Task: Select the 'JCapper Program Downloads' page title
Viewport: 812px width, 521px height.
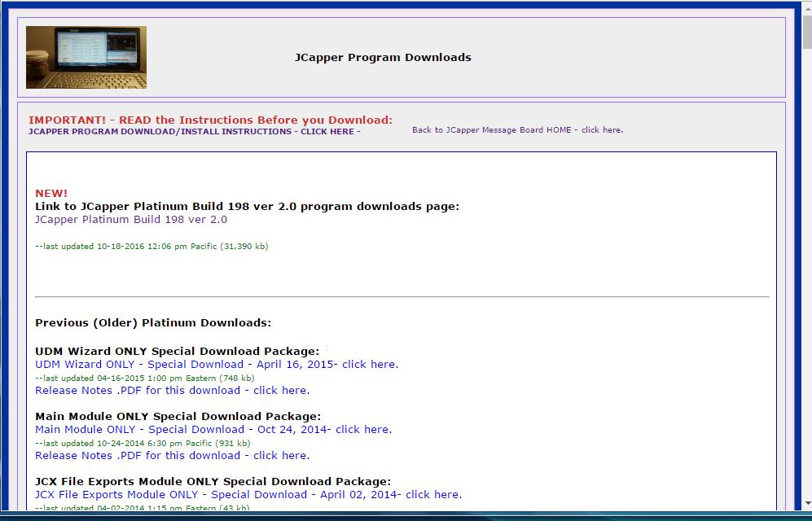Action: coord(383,58)
